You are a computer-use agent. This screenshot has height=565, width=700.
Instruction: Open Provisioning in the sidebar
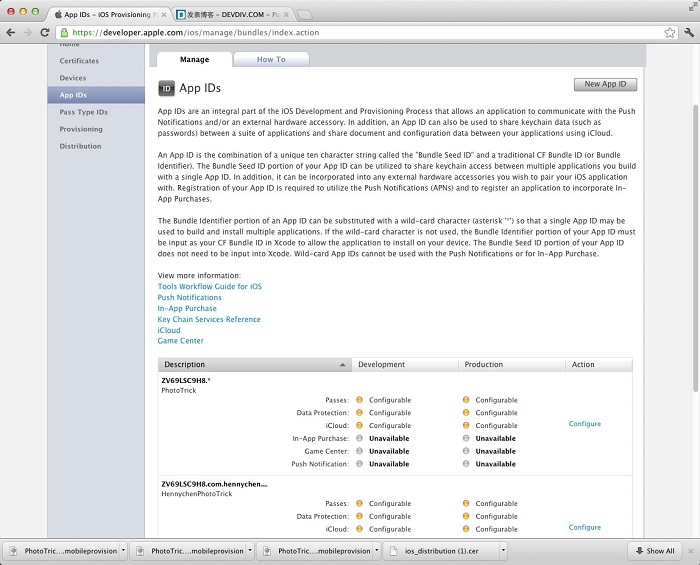pos(81,129)
